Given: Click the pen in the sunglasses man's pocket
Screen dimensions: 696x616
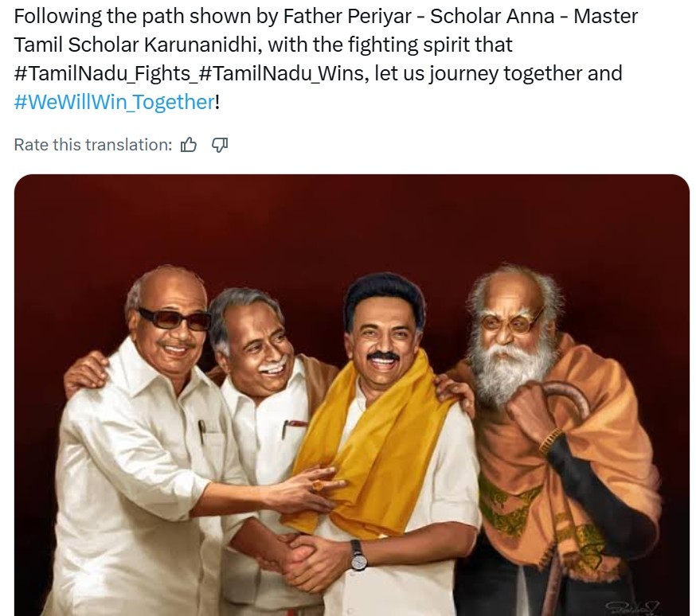Looking at the screenshot, I should pyautogui.click(x=201, y=431).
